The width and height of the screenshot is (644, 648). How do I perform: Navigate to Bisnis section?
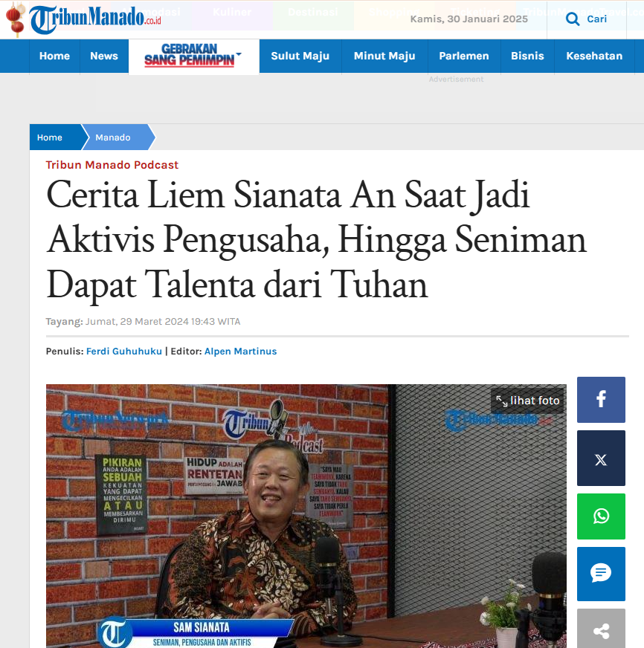pyautogui.click(x=527, y=56)
